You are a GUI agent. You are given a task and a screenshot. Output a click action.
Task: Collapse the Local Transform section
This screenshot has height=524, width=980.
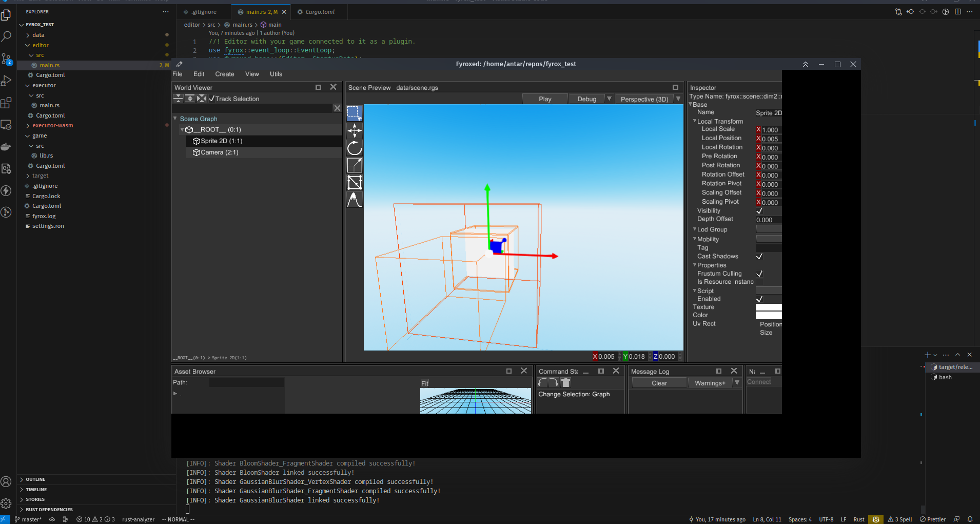click(x=694, y=121)
